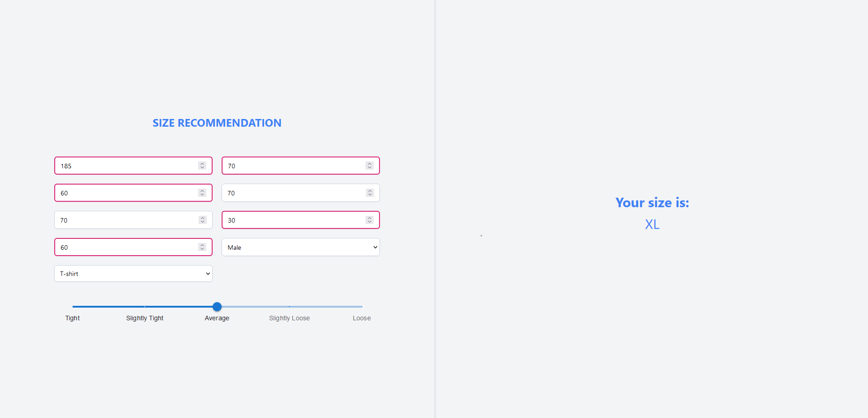Click the stepper arrows on the 70 field
Image resolution: width=868 pixels, height=418 pixels.
(202, 220)
